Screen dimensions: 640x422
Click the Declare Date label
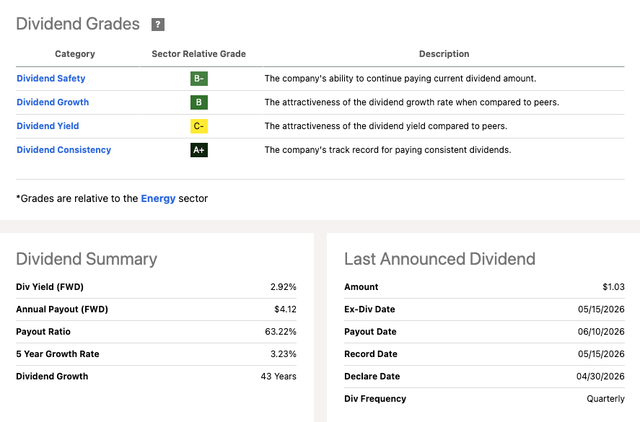pyautogui.click(x=372, y=376)
